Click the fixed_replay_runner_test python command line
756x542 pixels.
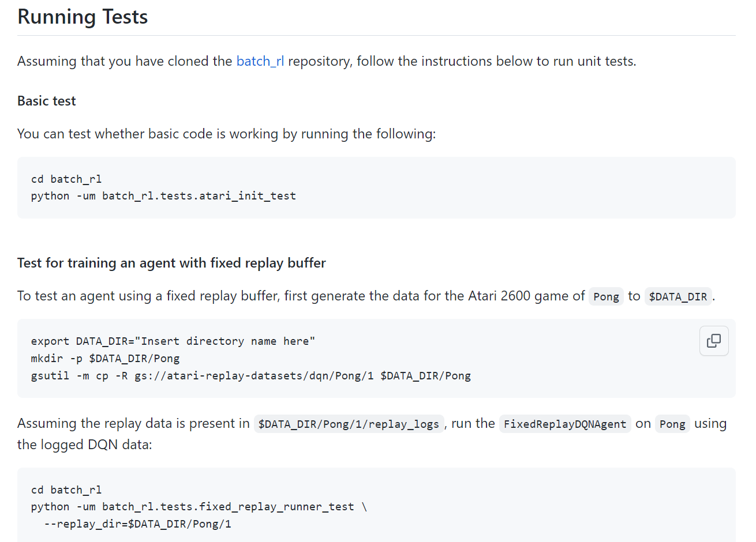coord(199,507)
